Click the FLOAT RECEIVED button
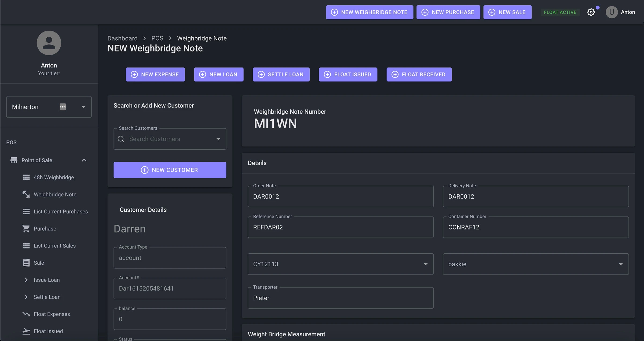644x341 pixels. [x=419, y=74]
